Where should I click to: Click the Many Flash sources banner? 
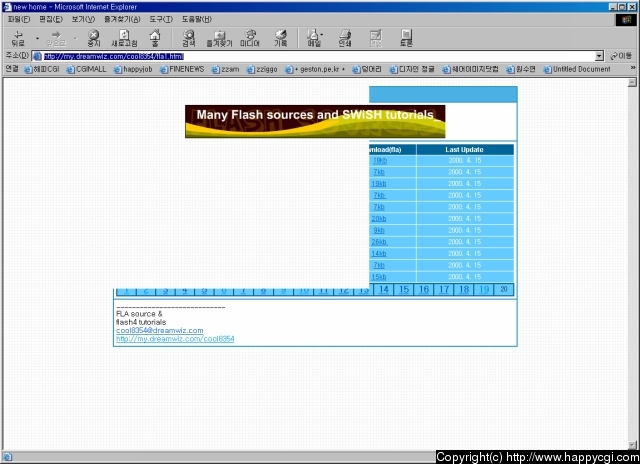[315, 122]
